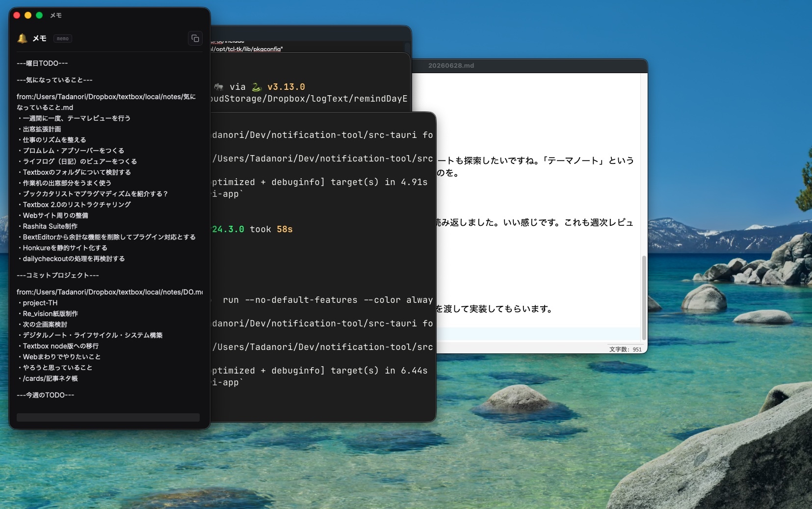
Task: Click Re_vision紙版制作 item
Action: pyautogui.click(x=48, y=314)
